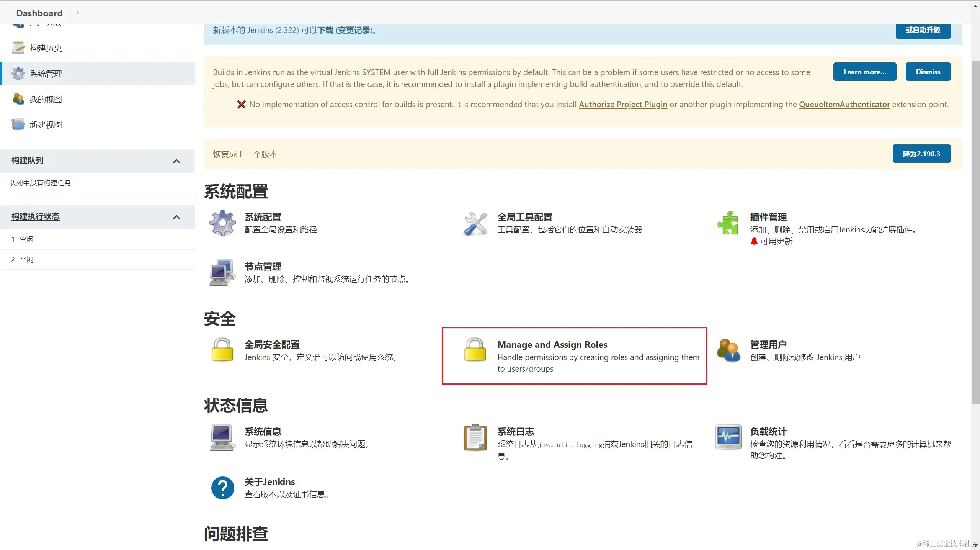Open Dashboard breadcrumb dropdown arrow
Screen dimensions: 980x550
pos(78,13)
